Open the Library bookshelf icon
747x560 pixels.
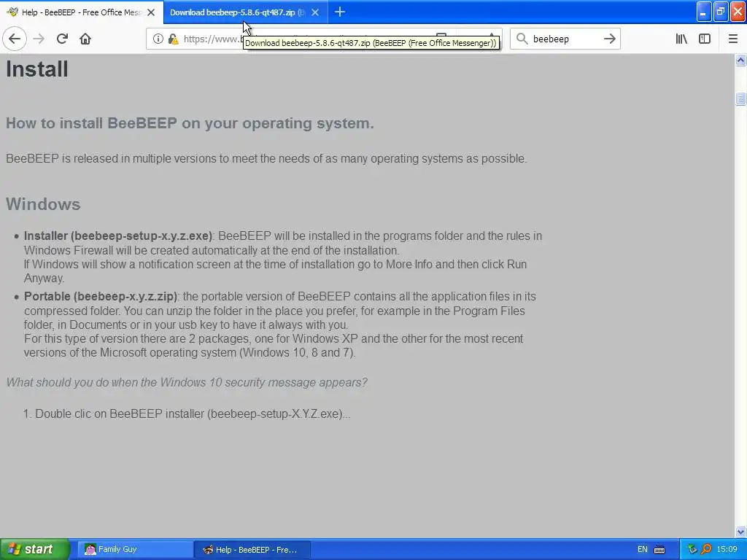pos(681,39)
